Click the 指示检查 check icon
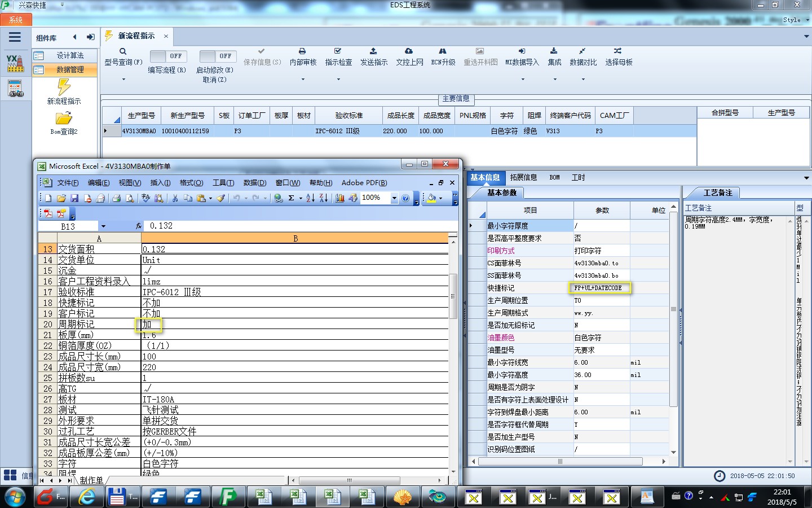The width and height of the screenshot is (812, 508). tap(338, 51)
